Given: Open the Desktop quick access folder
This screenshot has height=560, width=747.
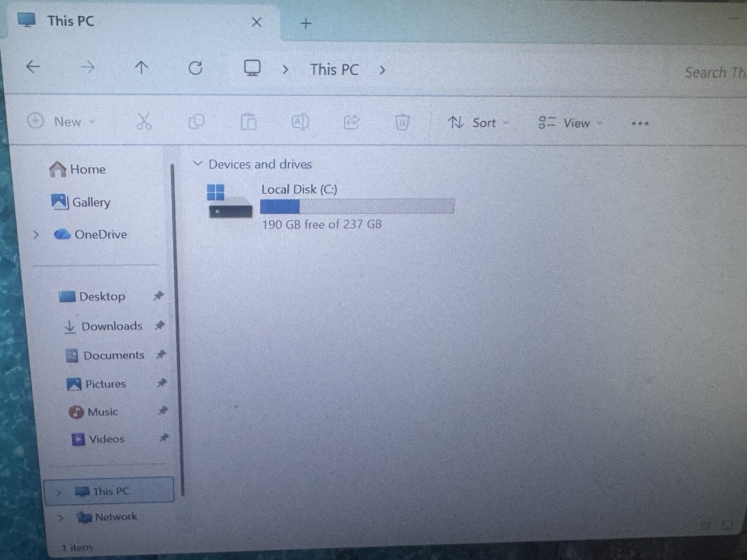Looking at the screenshot, I should point(92,296).
